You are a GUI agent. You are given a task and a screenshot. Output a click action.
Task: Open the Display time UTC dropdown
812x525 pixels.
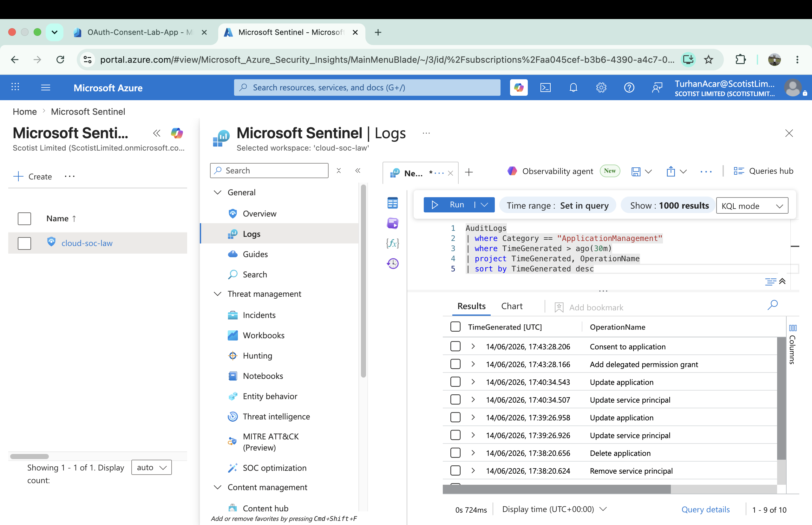[554, 509]
